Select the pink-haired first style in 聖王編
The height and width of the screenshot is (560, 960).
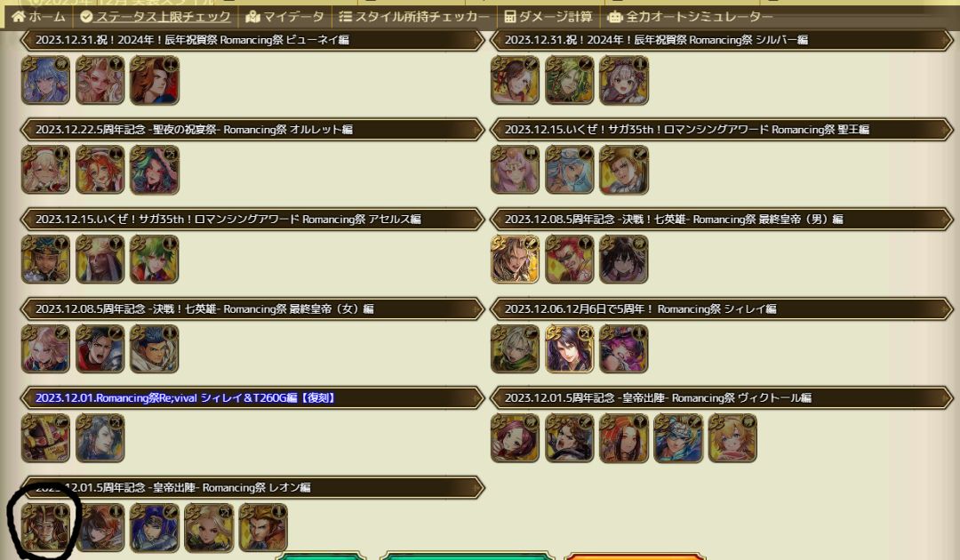point(515,170)
